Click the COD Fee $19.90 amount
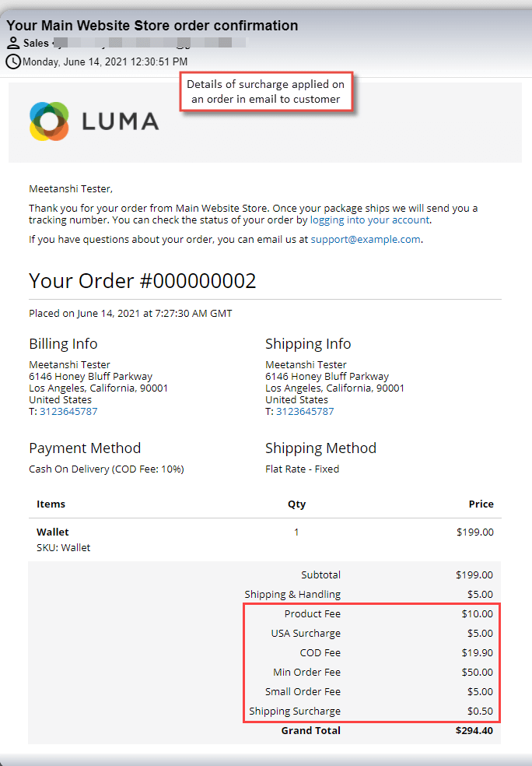 (477, 652)
